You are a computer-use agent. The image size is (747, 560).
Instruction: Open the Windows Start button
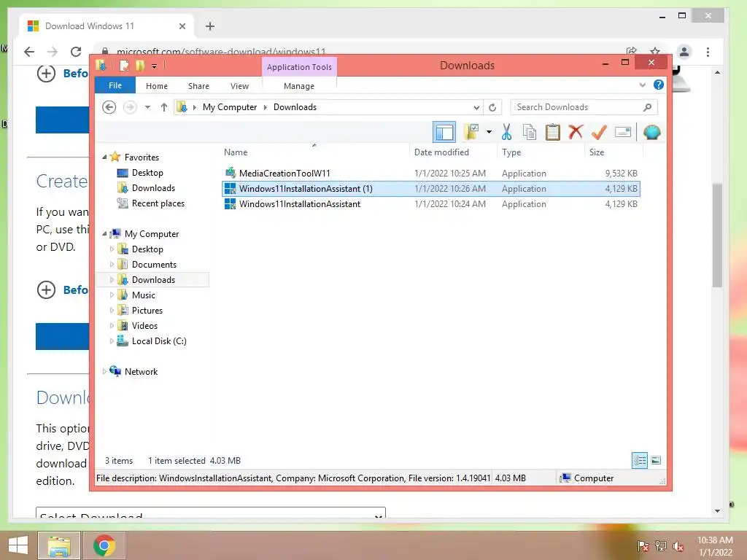pos(18,545)
